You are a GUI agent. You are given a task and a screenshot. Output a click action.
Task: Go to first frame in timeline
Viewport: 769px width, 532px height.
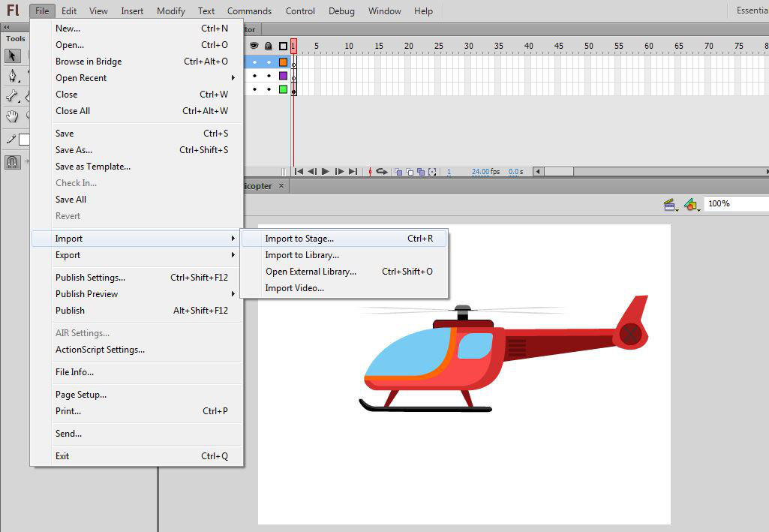pyautogui.click(x=299, y=172)
